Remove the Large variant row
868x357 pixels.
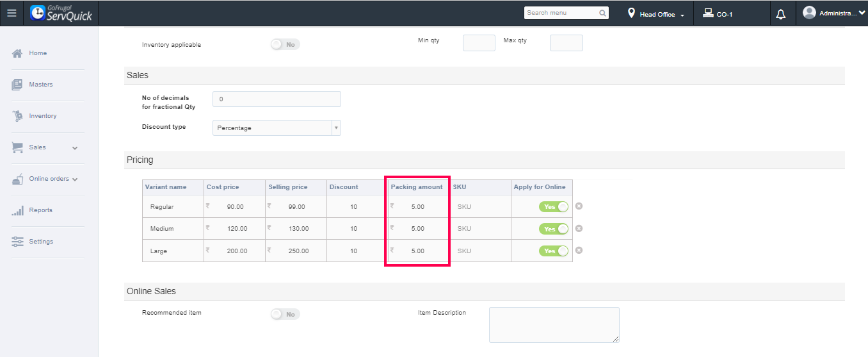(579, 251)
